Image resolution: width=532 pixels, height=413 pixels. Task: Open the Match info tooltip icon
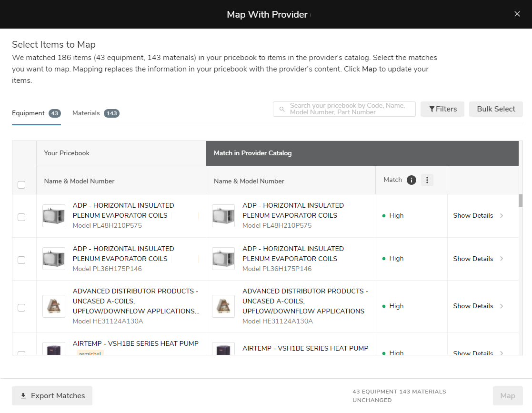coord(412,180)
